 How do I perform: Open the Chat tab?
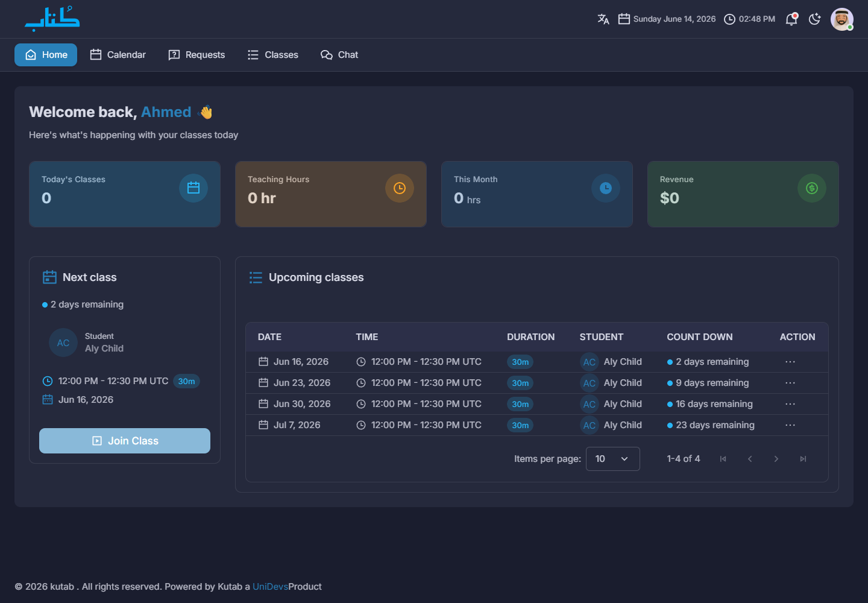pos(339,55)
